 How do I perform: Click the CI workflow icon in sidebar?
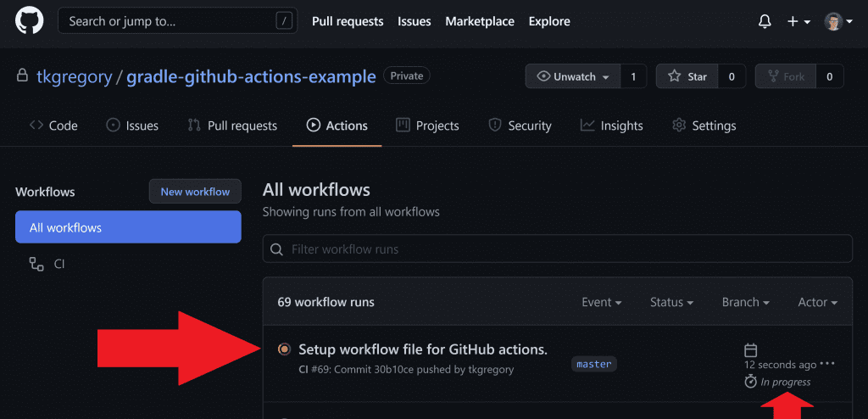click(x=36, y=264)
